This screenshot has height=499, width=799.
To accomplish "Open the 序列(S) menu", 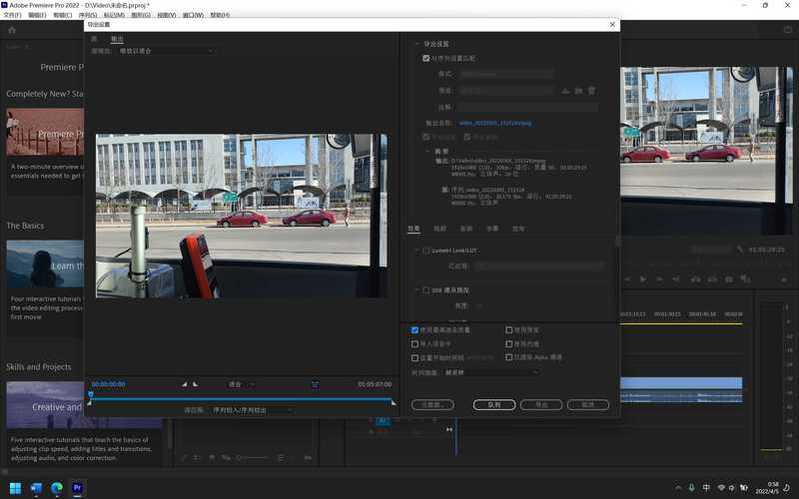I will 89,15.
